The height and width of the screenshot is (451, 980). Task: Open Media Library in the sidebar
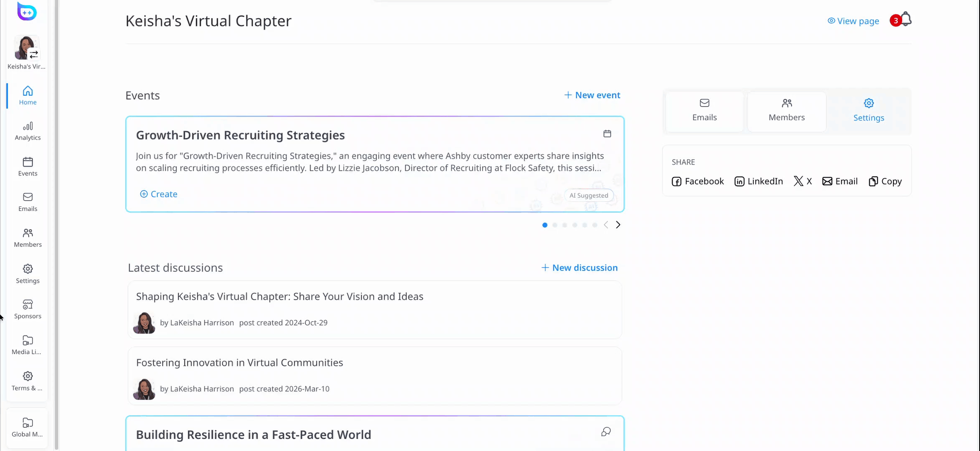pos(27,345)
